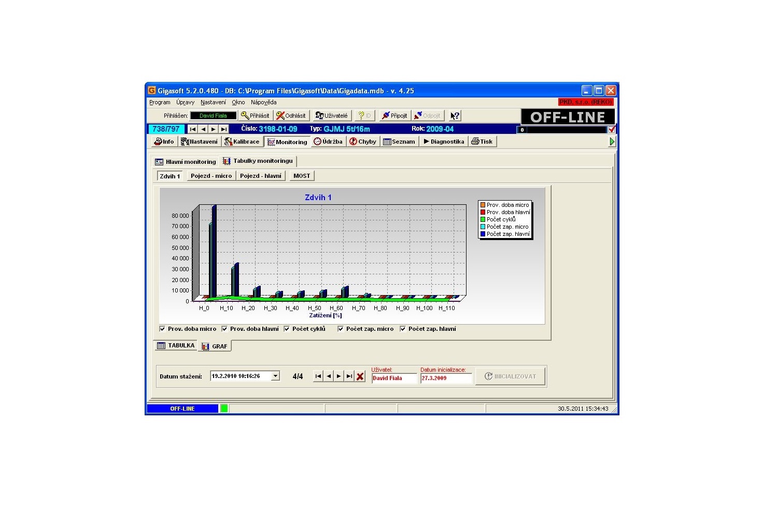Viewport: 762px width, 532px height.
Task: Click the Připojit connect icon
Action: click(x=394, y=116)
